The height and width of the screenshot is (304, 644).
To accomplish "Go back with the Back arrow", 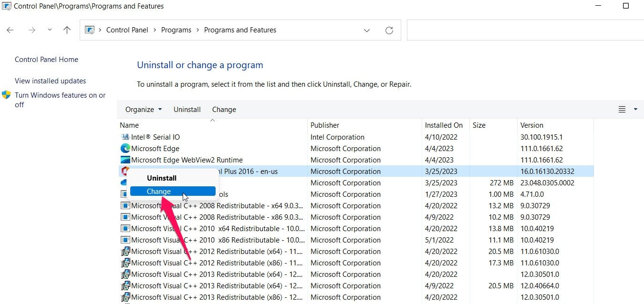I will click(x=10, y=30).
